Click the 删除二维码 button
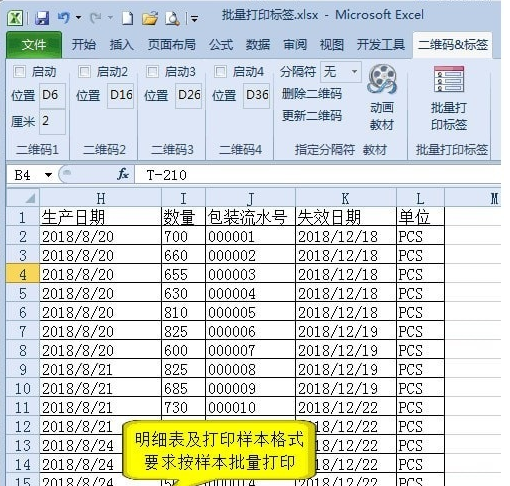This screenshot has height=486, width=510. point(312,94)
